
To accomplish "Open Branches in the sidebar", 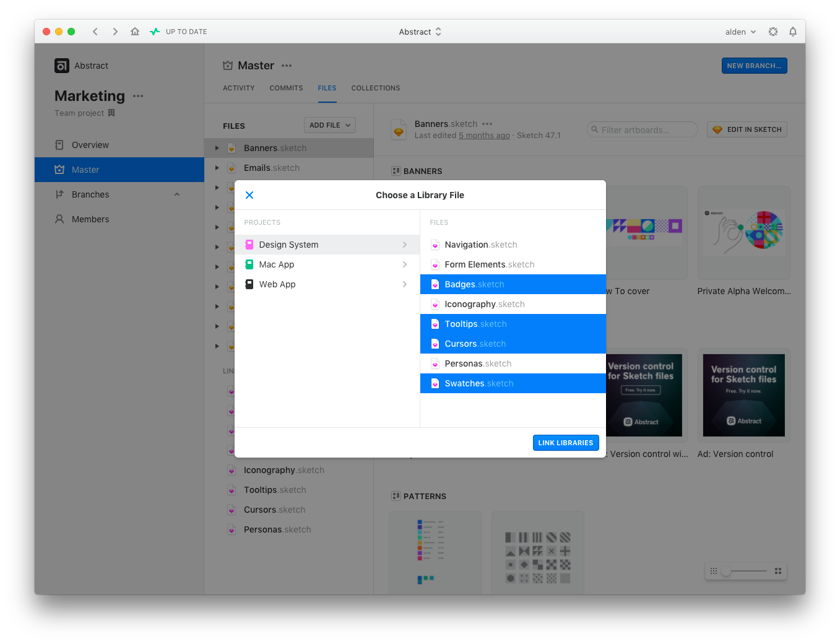I will pos(119,194).
